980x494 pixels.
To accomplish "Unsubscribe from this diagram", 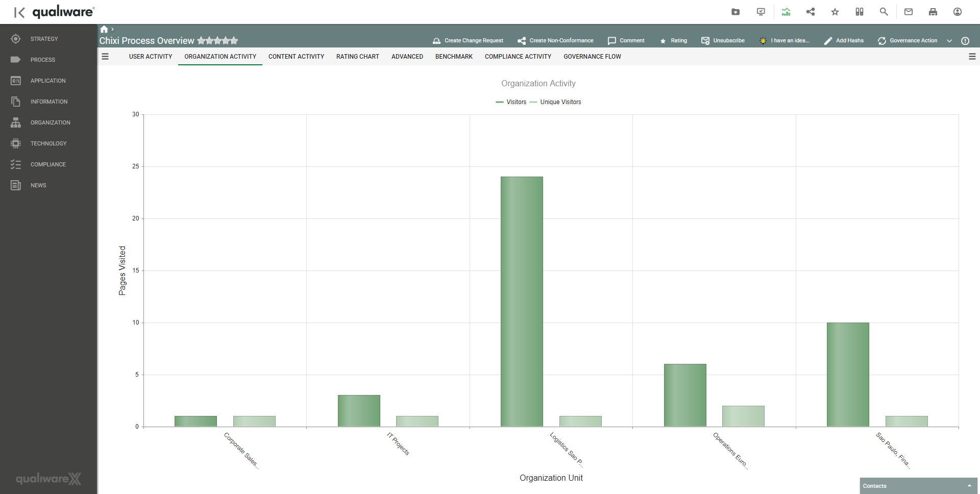I will point(723,40).
